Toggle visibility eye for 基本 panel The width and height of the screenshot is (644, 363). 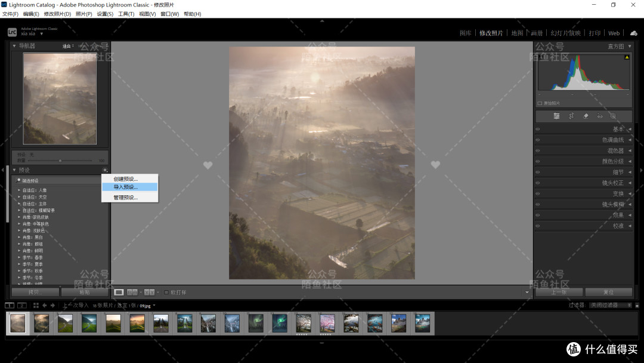538,129
